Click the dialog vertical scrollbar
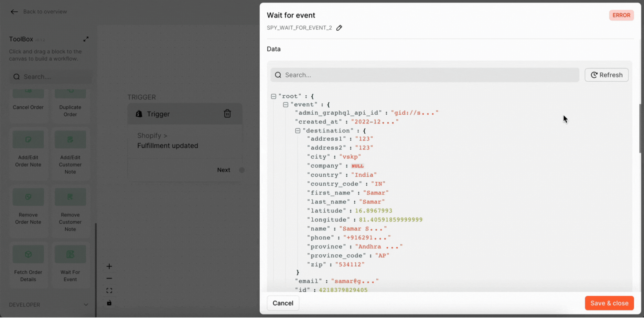Image resolution: width=644 pixels, height=318 pixels. 640,128
